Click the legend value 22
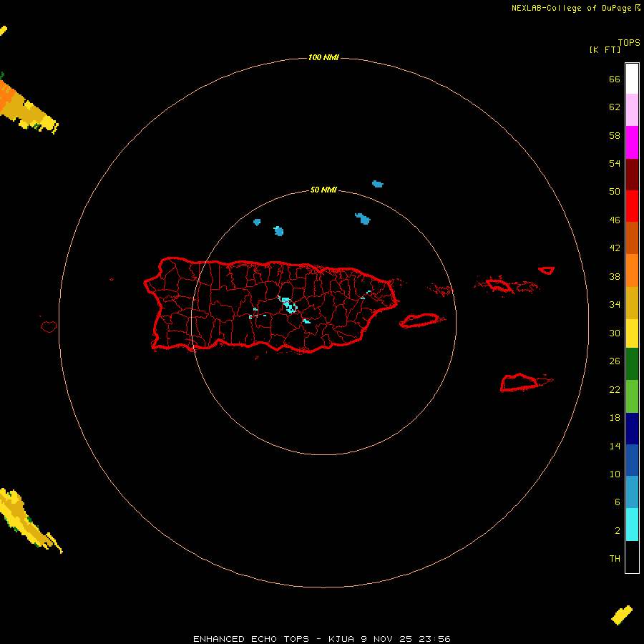Viewport: 644px width, 644px height. click(x=615, y=389)
